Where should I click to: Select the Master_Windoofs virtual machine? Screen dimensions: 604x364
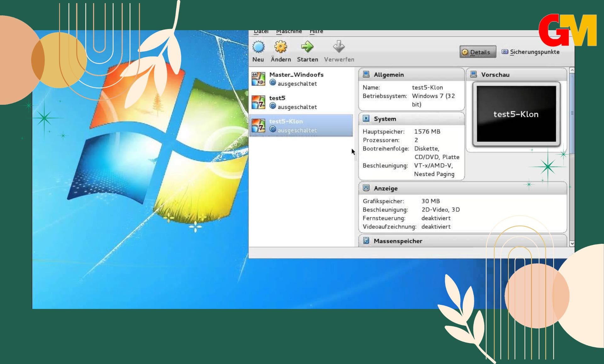[301, 79]
